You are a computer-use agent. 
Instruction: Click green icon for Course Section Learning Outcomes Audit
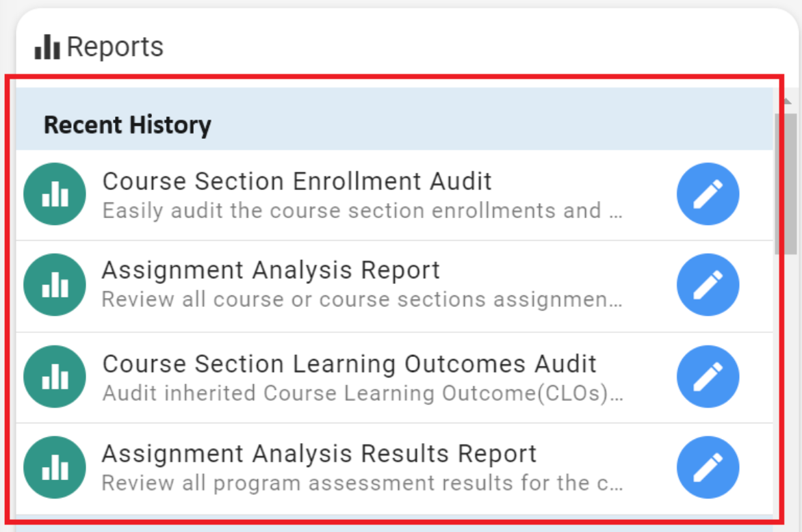[55, 377]
